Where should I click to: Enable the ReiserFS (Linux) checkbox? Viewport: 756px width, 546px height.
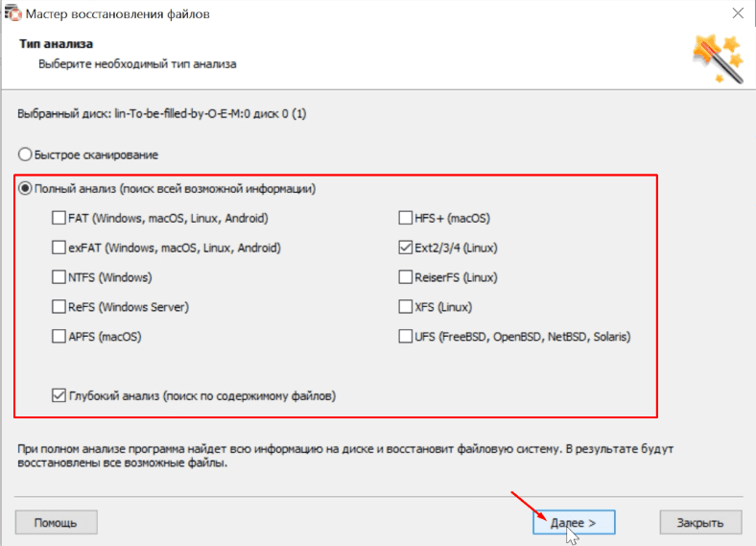pyautogui.click(x=406, y=278)
